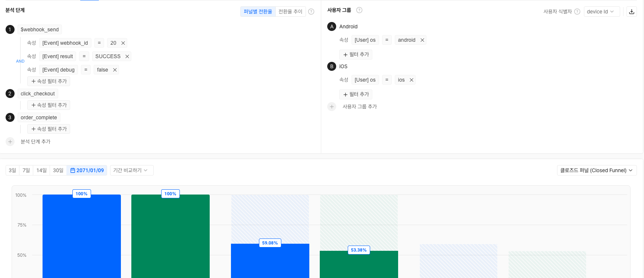This screenshot has height=278, width=644.
Task: Click green bar's 100% label
Action: tap(170, 194)
